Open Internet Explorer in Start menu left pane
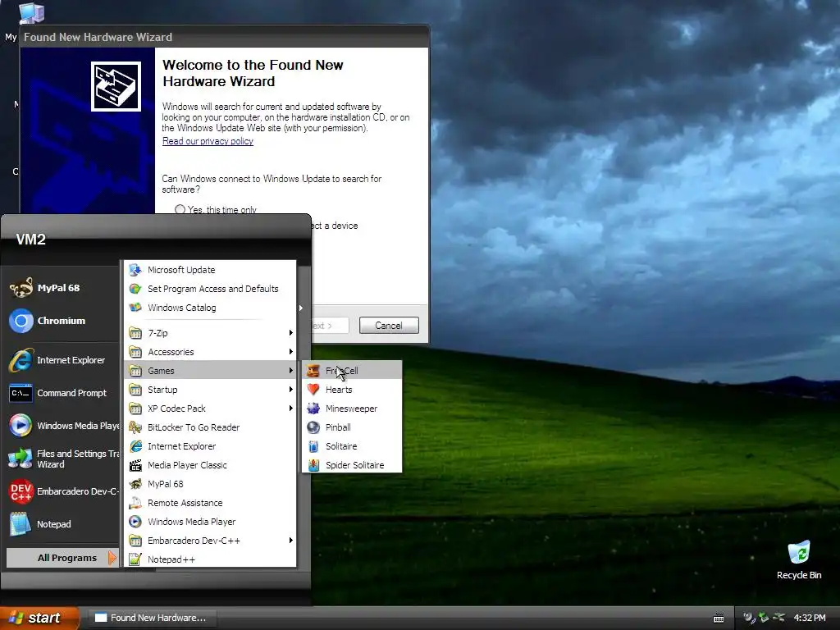The width and height of the screenshot is (840, 630). (x=62, y=360)
